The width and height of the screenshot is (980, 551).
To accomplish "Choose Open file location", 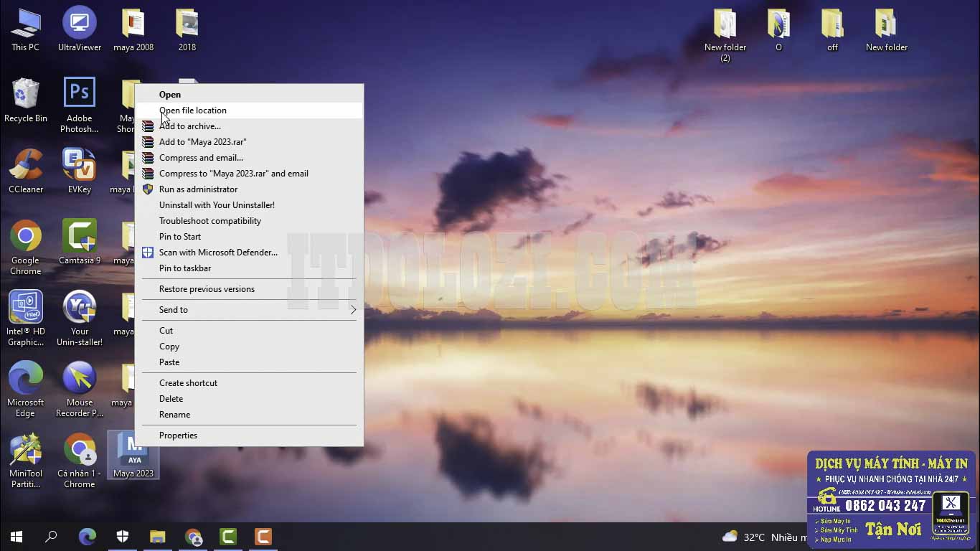I will [193, 110].
